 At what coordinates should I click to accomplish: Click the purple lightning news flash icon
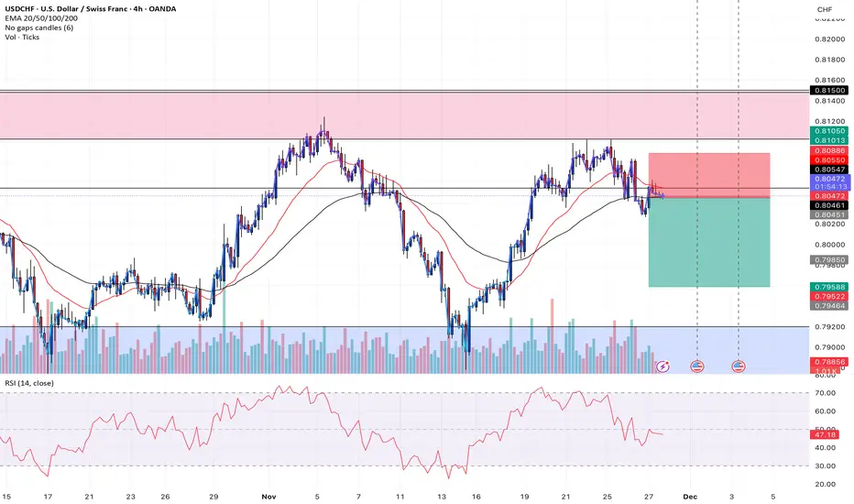[x=662, y=367]
